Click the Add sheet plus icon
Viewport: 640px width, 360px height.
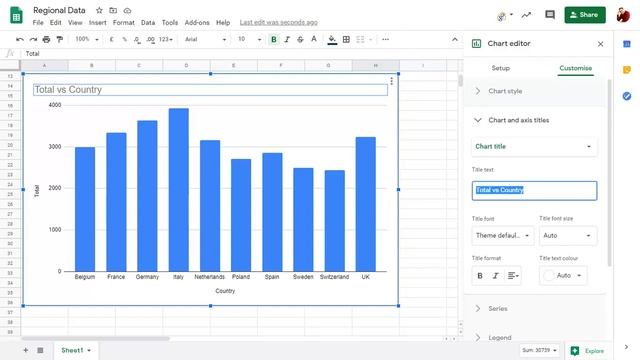pyautogui.click(x=26, y=350)
